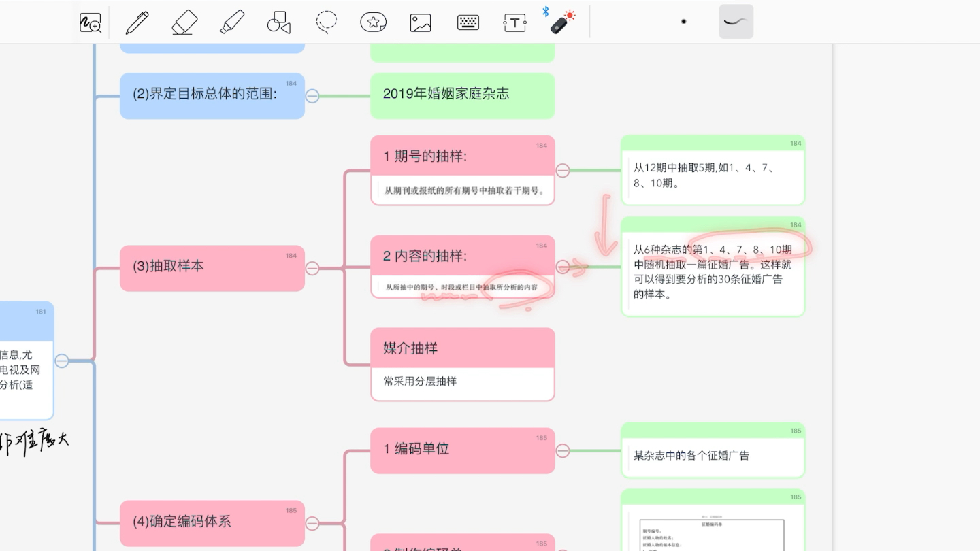Collapse the 界定目标总体的范围 node
This screenshot has height=551, width=980.
click(x=312, y=96)
